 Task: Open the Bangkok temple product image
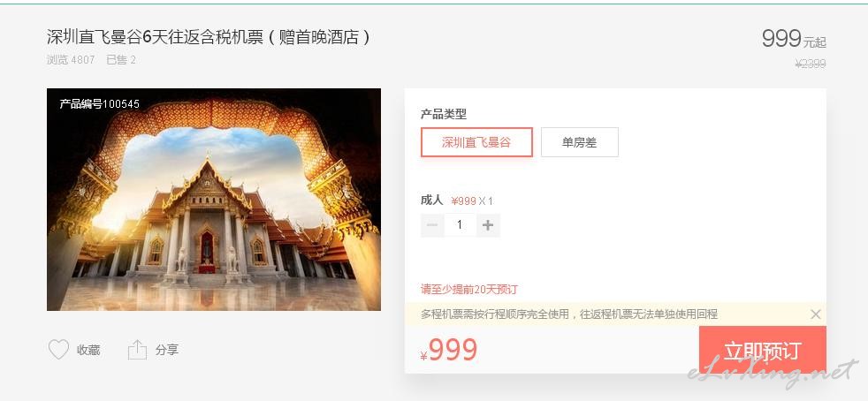(214, 200)
